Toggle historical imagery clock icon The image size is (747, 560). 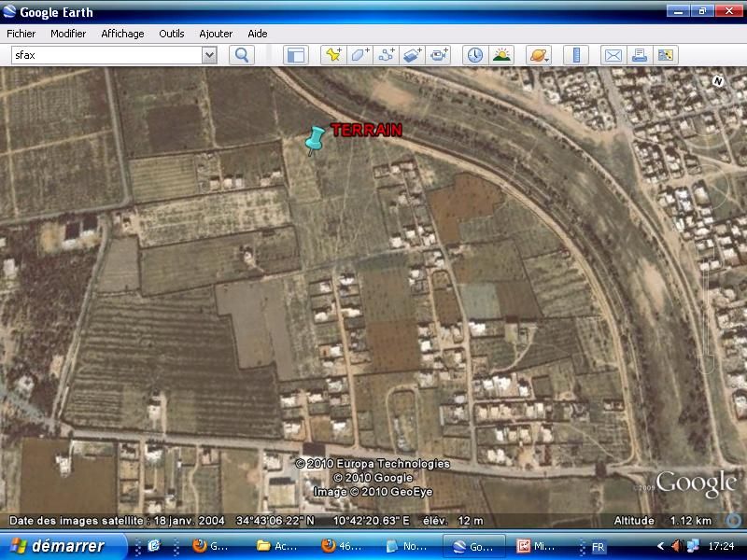[475, 55]
